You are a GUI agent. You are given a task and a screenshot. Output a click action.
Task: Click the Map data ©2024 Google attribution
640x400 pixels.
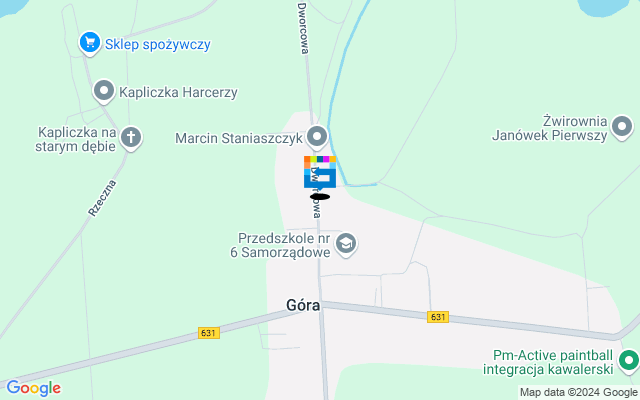click(x=579, y=393)
